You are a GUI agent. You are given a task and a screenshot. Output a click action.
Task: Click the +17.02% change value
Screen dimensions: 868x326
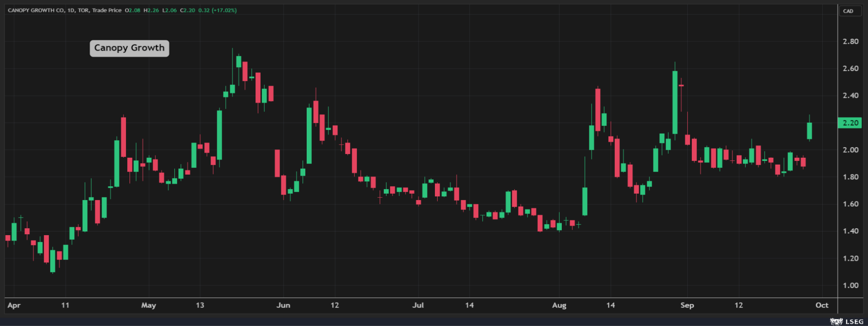[x=224, y=10]
